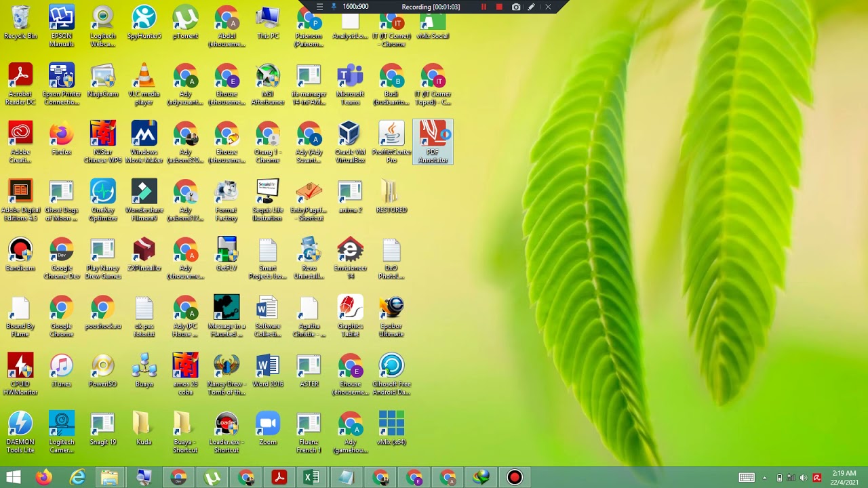
Task: Select the PDF Annotator desktop icon
Action: tap(433, 142)
